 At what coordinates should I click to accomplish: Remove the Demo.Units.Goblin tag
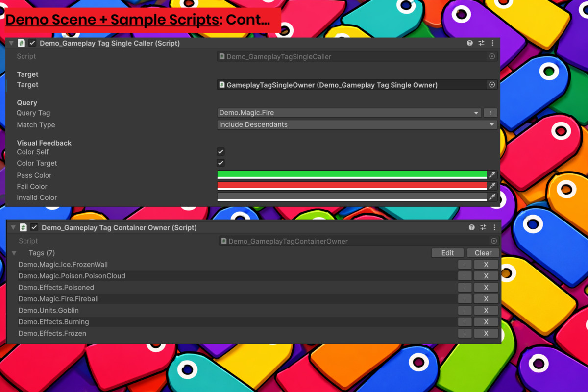pyautogui.click(x=486, y=310)
